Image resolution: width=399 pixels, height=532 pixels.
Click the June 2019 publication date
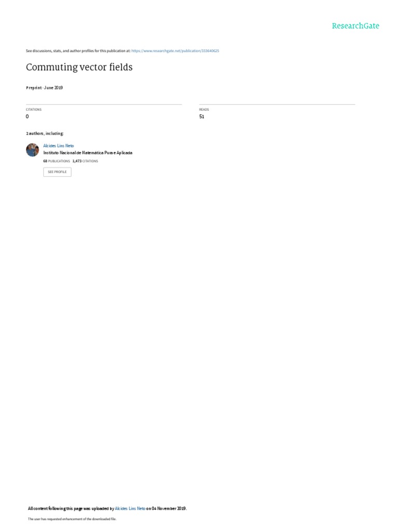[x=54, y=87]
